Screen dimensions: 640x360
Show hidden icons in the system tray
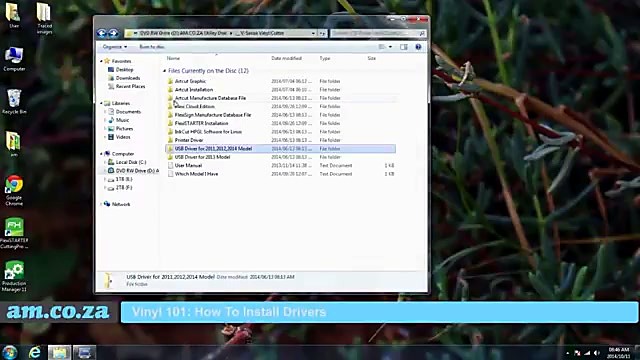pyautogui.click(x=567, y=353)
